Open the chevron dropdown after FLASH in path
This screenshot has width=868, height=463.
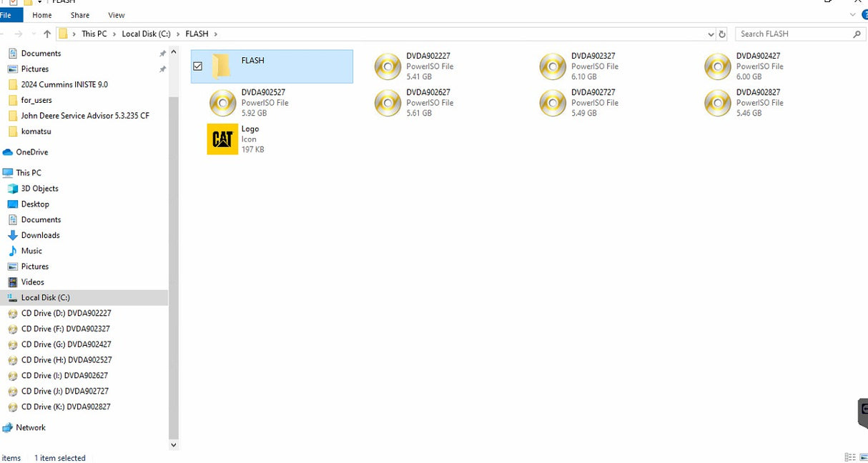pyautogui.click(x=216, y=34)
